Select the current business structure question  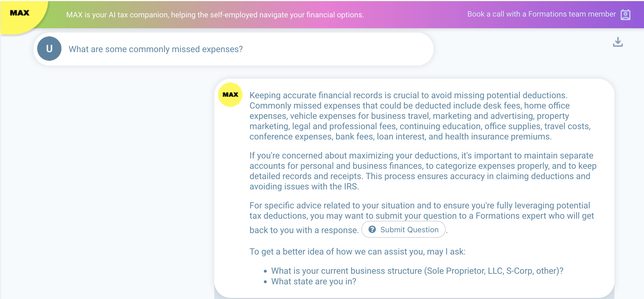[x=417, y=271]
